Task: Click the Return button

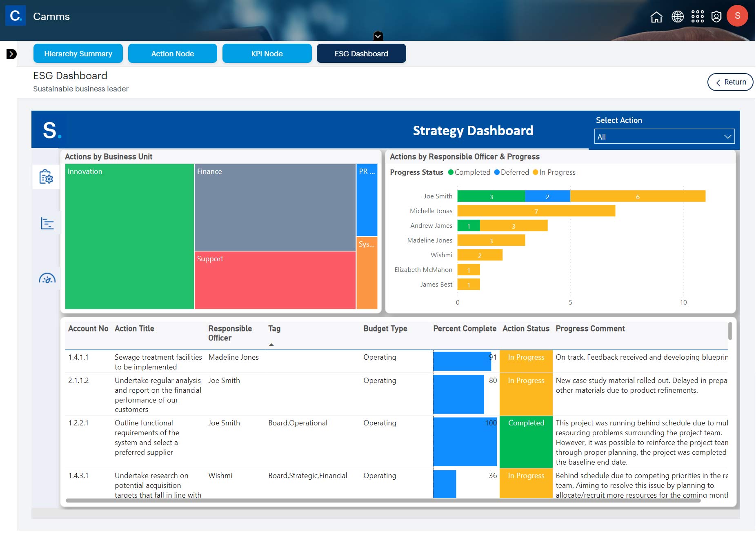Action: tap(730, 82)
